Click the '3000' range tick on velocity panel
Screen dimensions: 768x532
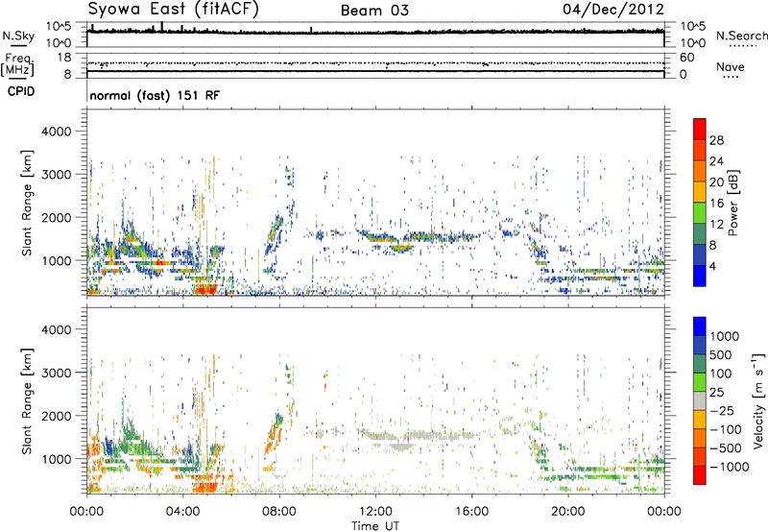tap(56, 373)
